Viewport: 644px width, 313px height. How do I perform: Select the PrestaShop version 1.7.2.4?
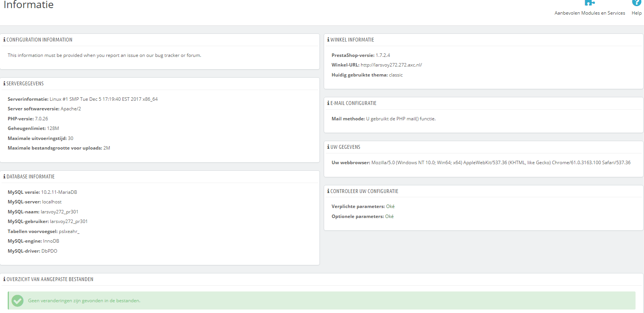click(x=383, y=55)
